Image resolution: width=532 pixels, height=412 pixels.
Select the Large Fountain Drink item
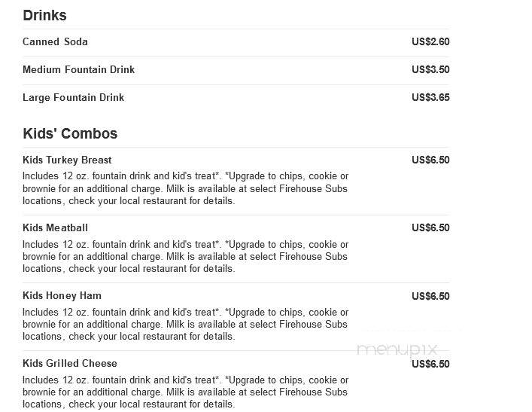tap(73, 97)
